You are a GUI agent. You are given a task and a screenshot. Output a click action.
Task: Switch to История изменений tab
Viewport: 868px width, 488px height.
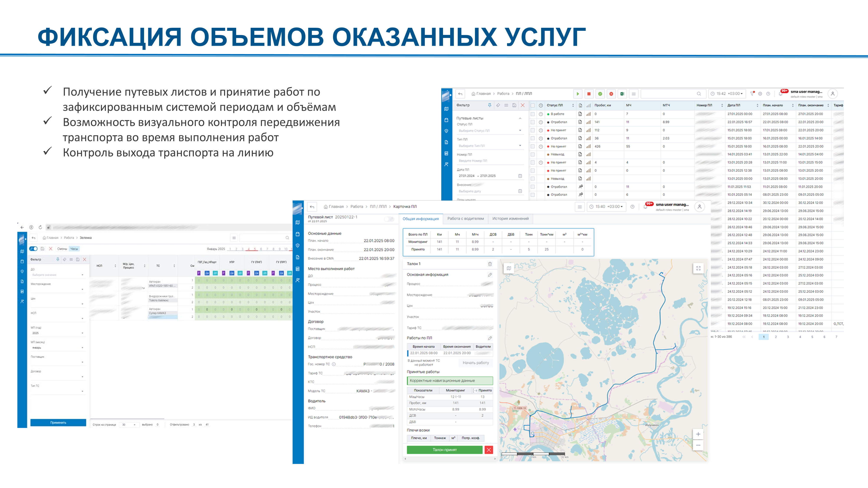510,219
